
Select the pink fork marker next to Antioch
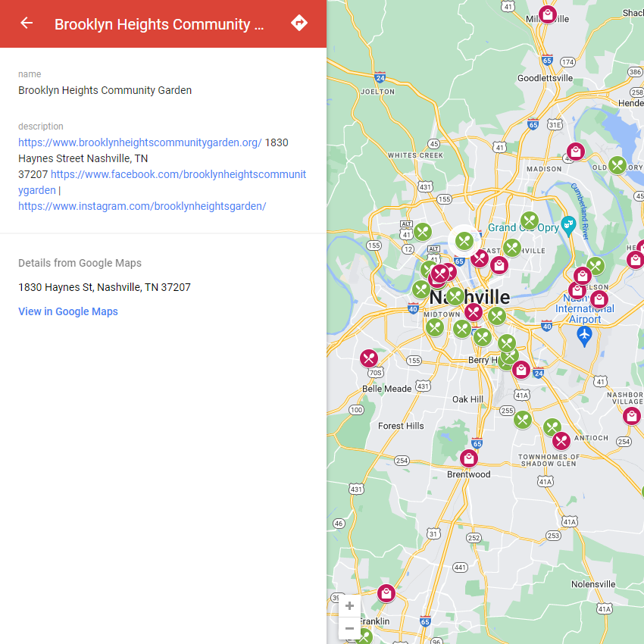pyautogui.click(x=561, y=441)
